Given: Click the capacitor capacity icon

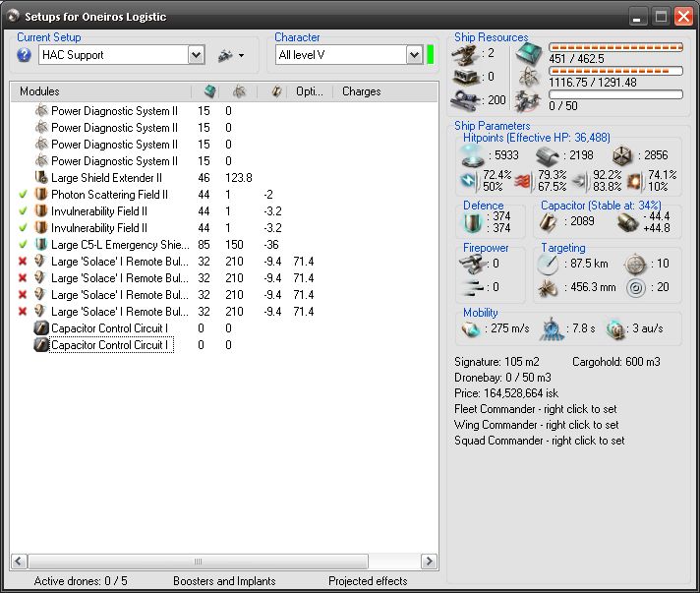Looking at the screenshot, I should [548, 222].
